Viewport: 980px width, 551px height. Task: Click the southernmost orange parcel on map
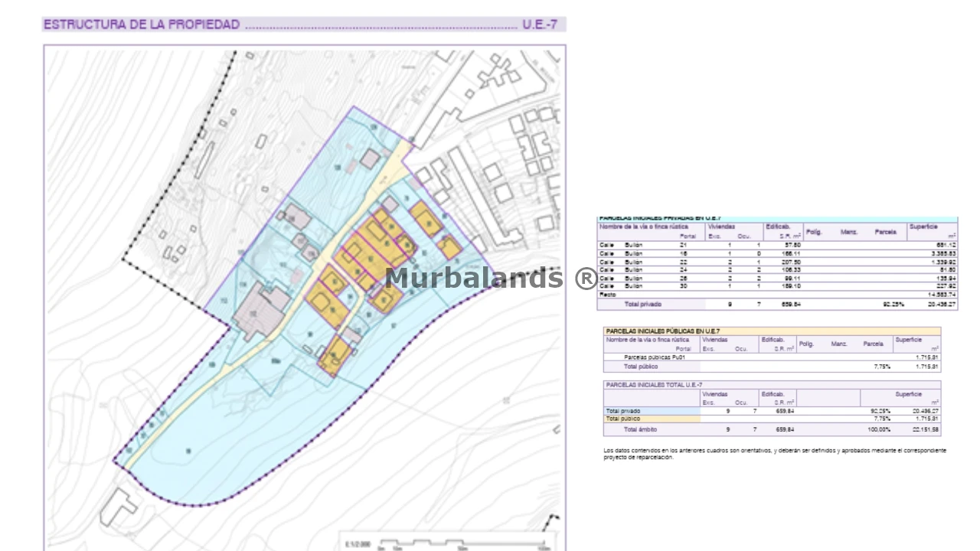pos(335,354)
